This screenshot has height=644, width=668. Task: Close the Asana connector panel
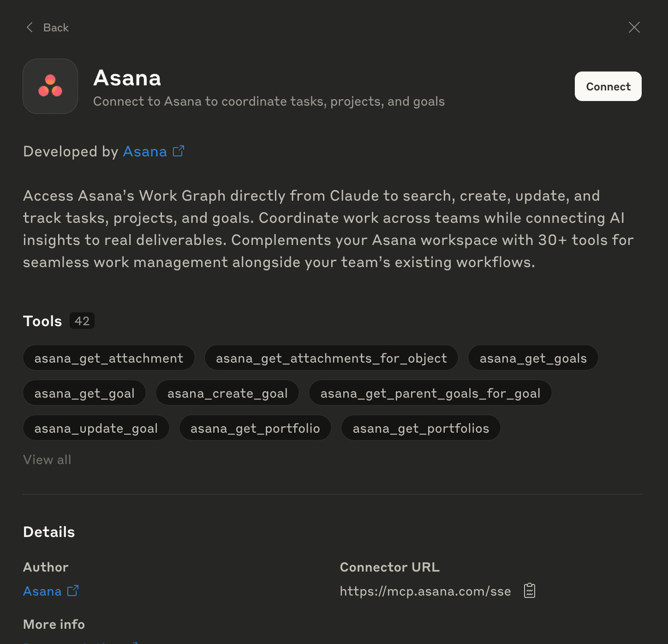pyautogui.click(x=634, y=27)
